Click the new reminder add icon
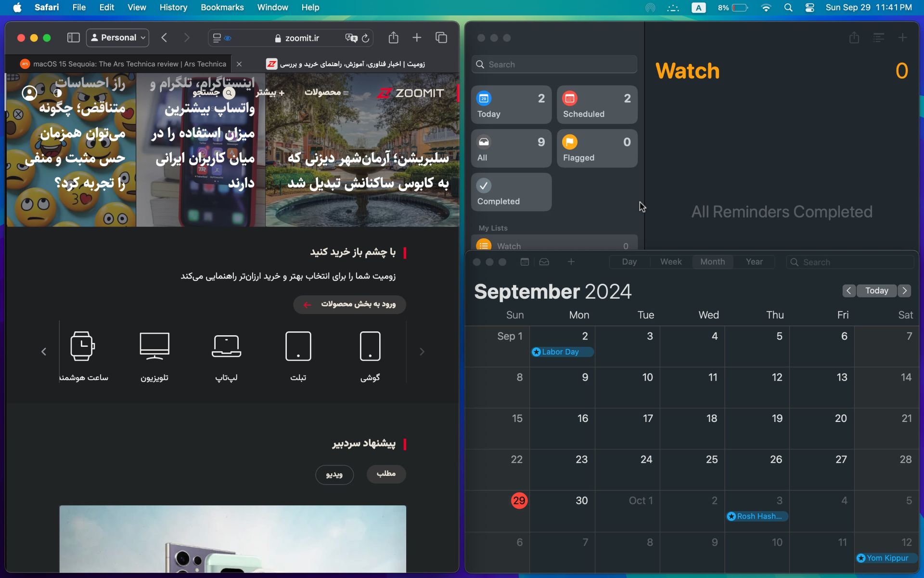Image resolution: width=924 pixels, height=578 pixels. click(x=903, y=37)
